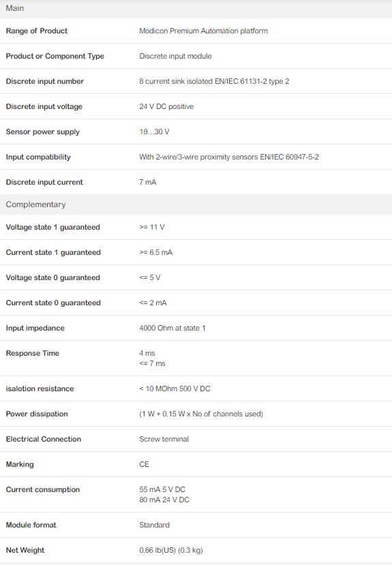The width and height of the screenshot is (392, 565).
Task: Click the Screw terminal value
Action: click(164, 439)
